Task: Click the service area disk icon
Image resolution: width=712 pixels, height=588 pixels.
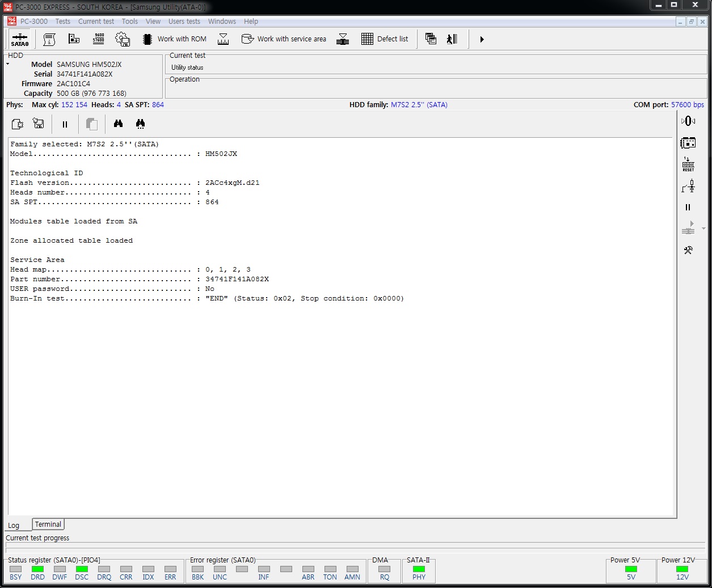Action: coord(247,39)
